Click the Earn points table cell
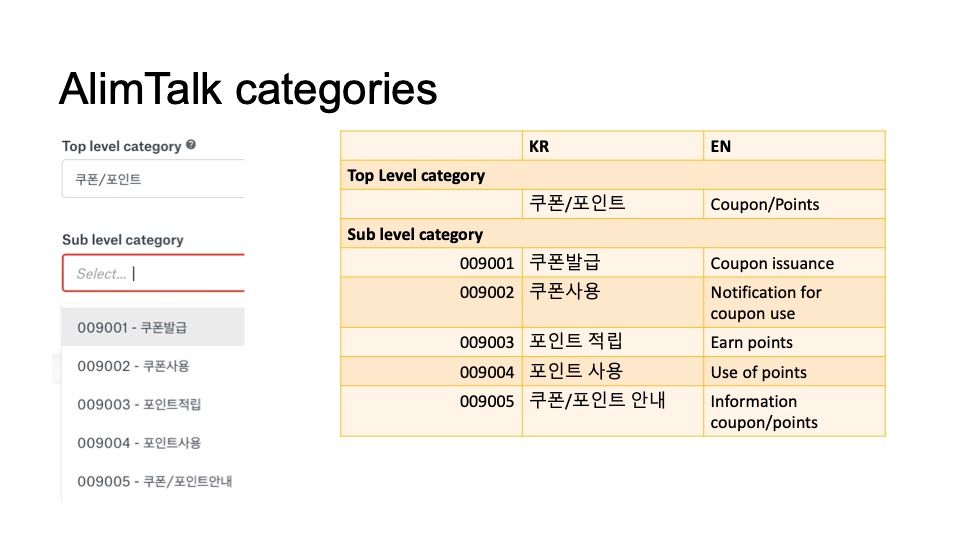Viewport: 960px width, 540px height. 794,342
